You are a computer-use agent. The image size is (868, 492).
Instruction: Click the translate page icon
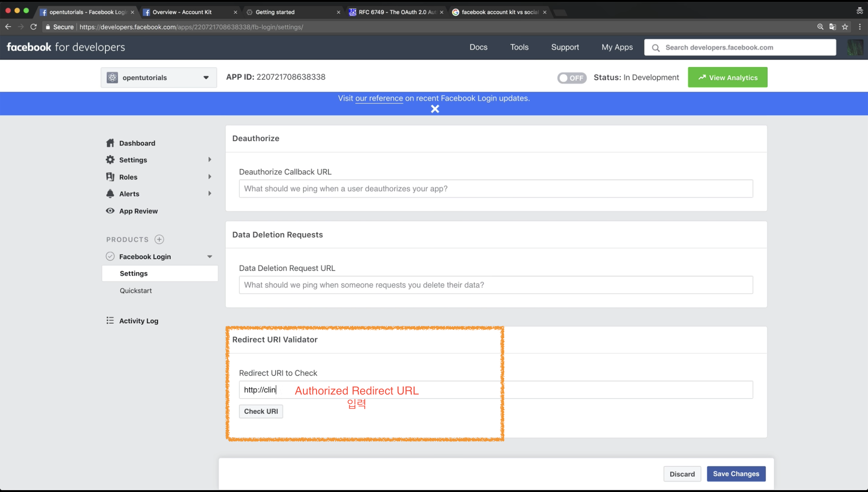point(832,27)
